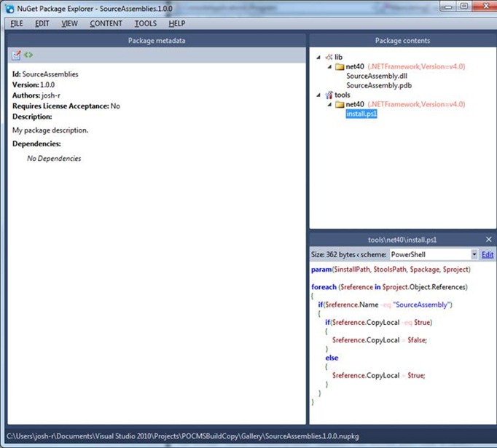Close the install.ps1 file viewer pane
This screenshot has height=448, width=497.
(489, 240)
